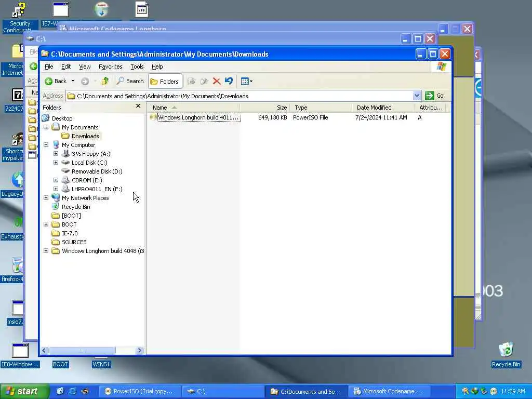532x399 pixels.
Task: Select the Downloads folder in tree
Action: point(85,136)
